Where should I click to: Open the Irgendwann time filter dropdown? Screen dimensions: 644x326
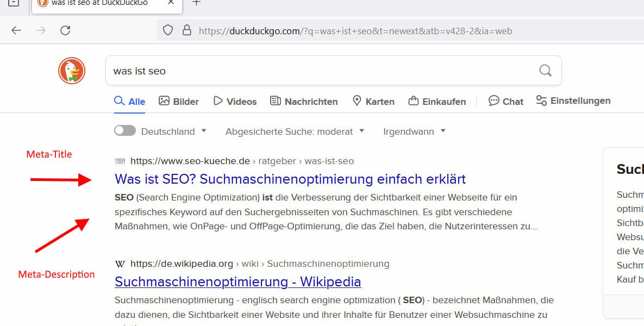(414, 131)
